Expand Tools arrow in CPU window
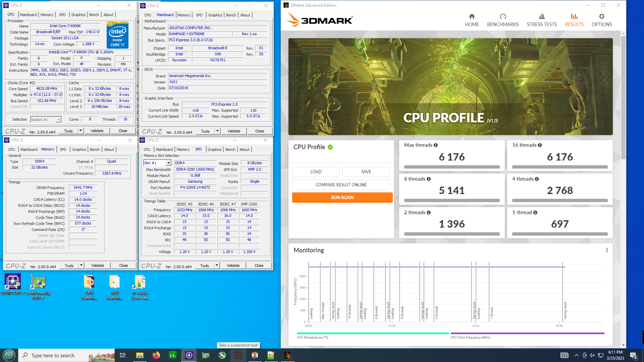644x362 pixels. (x=80, y=131)
